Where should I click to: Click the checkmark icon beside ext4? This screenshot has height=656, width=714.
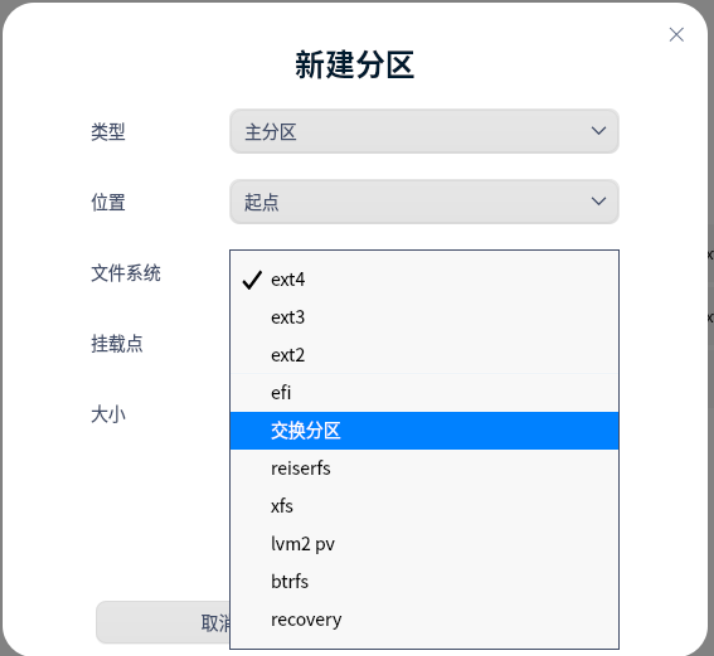click(x=252, y=280)
